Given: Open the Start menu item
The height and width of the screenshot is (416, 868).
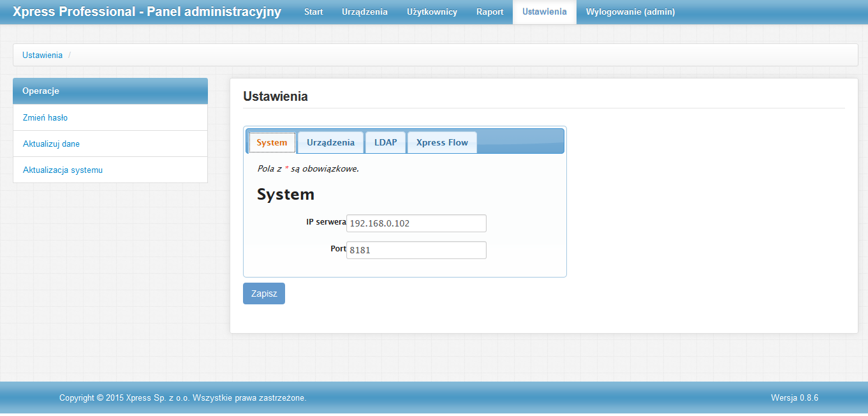Looking at the screenshot, I should point(313,12).
